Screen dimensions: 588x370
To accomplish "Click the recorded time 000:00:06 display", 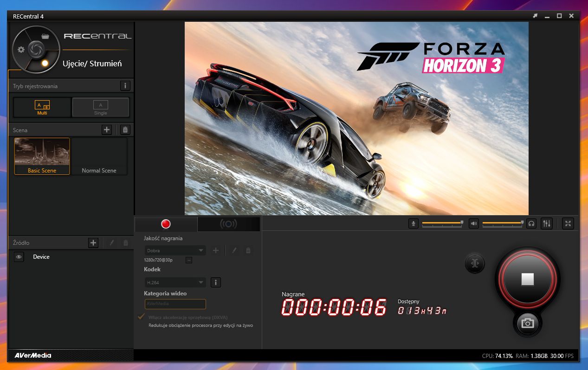I will pos(334,307).
